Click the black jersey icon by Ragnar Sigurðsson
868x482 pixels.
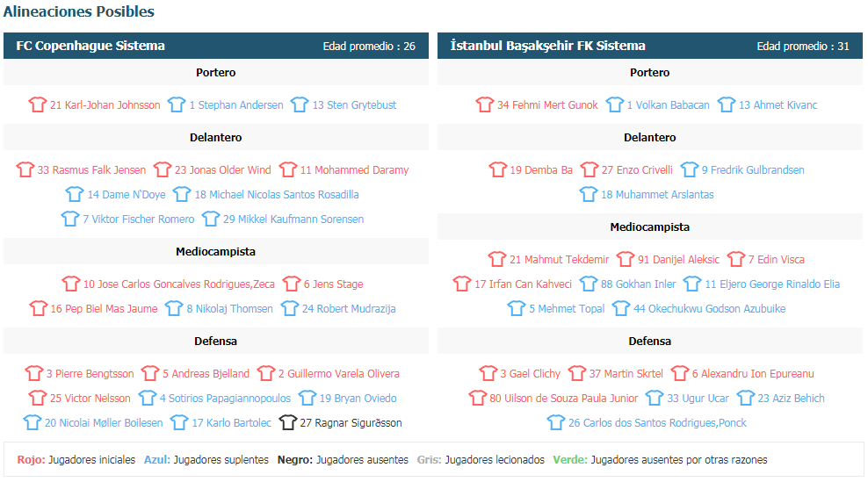click(x=288, y=422)
